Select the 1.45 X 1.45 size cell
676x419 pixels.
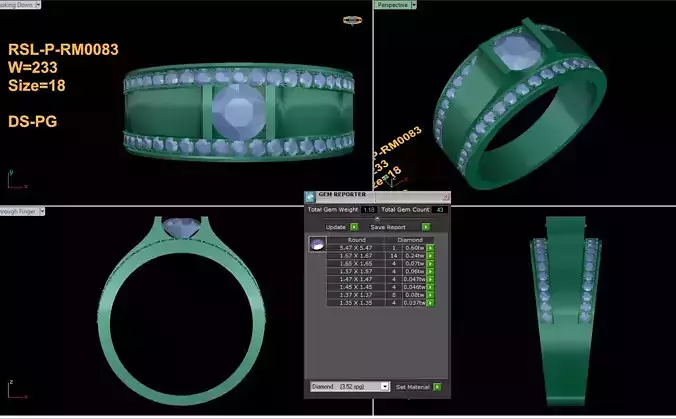[x=356, y=287]
